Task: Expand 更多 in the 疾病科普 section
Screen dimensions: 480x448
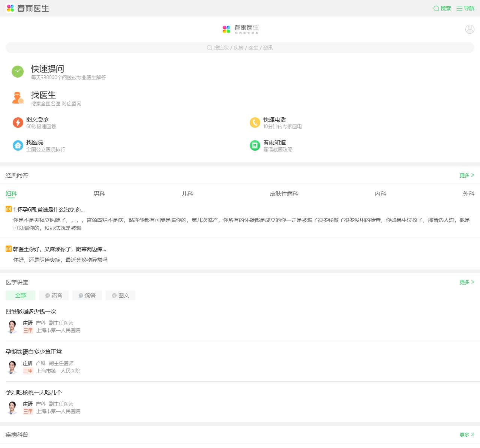Action: click(x=467, y=435)
